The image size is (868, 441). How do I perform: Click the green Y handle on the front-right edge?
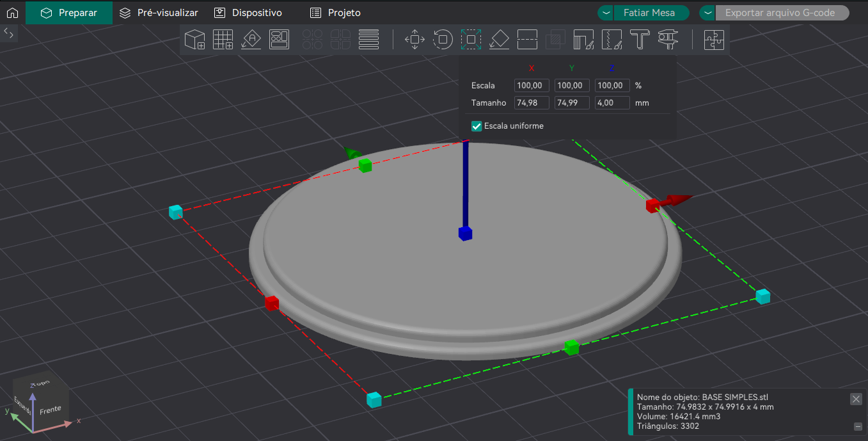point(572,347)
